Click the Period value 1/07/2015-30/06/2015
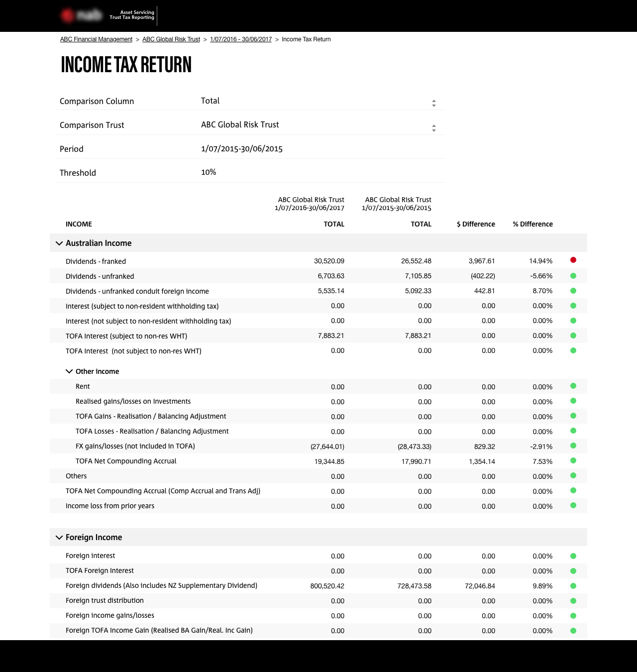 242,148
